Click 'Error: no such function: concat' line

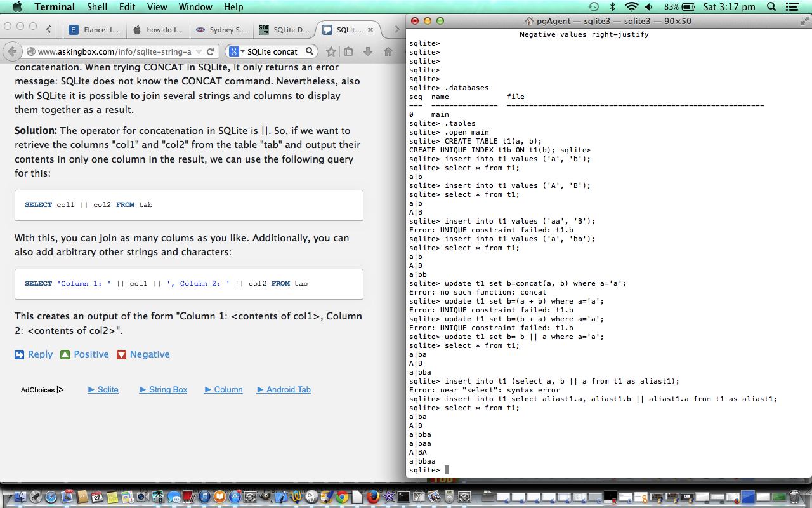pyautogui.click(x=478, y=292)
